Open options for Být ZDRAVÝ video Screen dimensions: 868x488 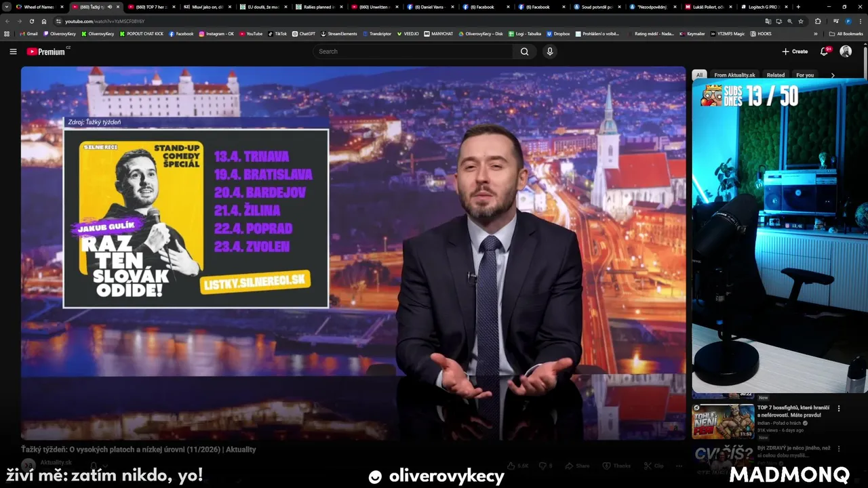[839, 449]
